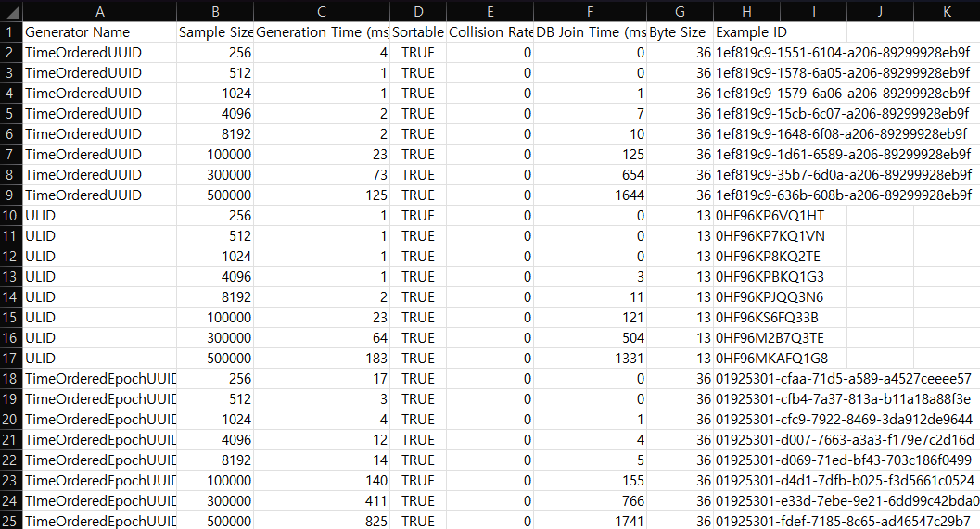Select row 10 header
This screenshot has width=980, height=529.
tap(10, 216)
